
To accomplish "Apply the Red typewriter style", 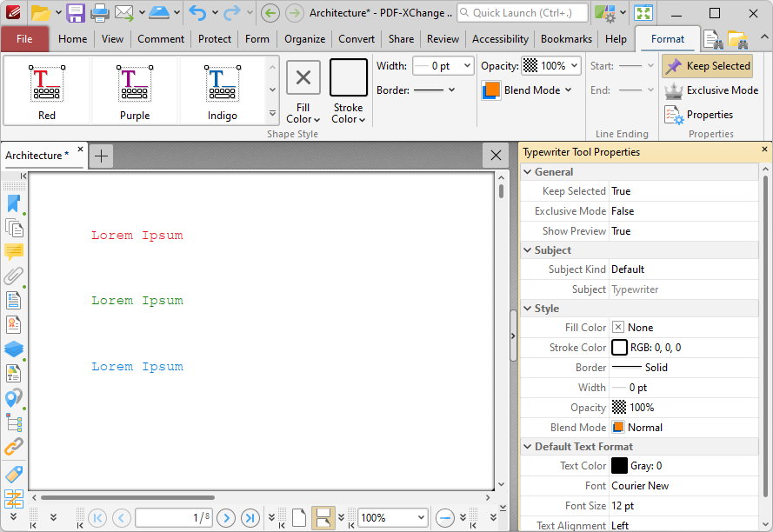I will click(47, 90).
